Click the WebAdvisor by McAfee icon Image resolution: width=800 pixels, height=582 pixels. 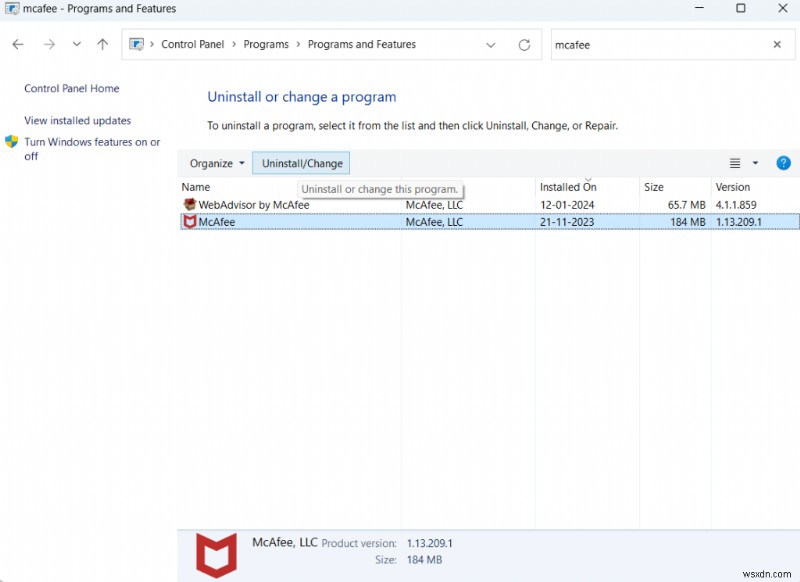coord(190,205)
